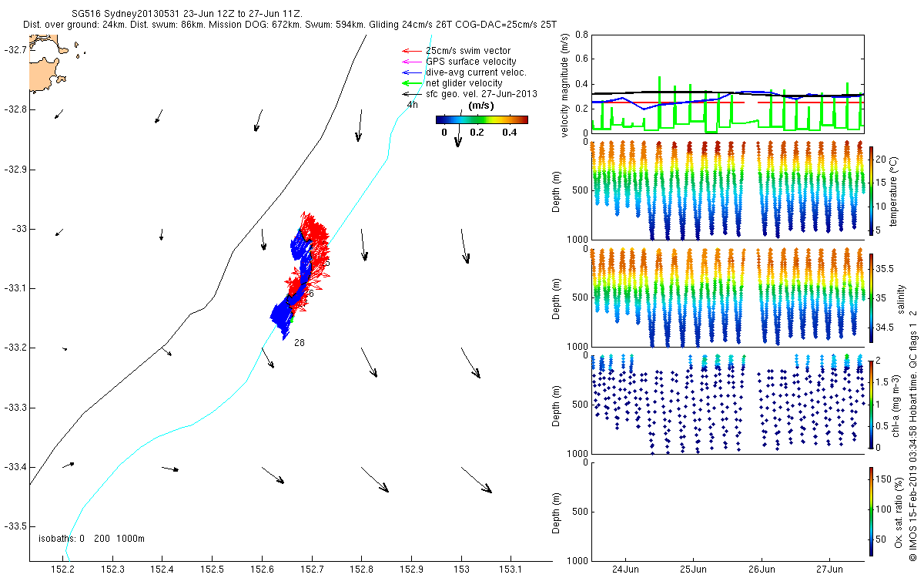This screenshot has width=924, height=578.
Task: Click the '152.2' longitude tick label
Action: pos(62,570)
